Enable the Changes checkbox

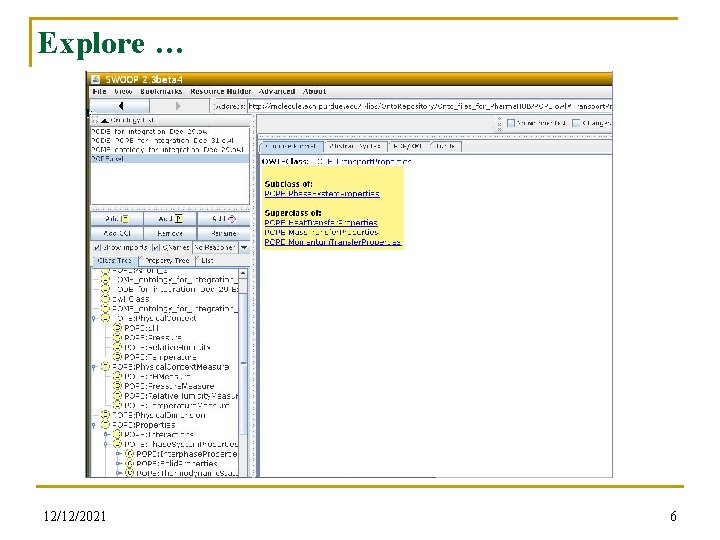[x=576, y=123]
